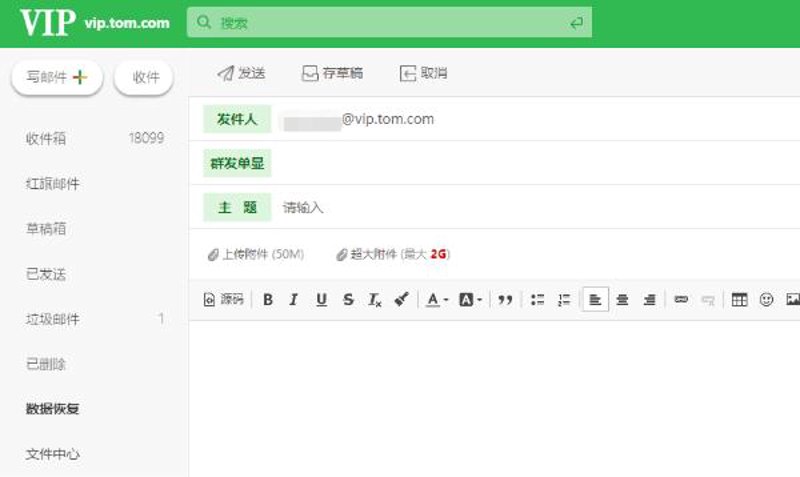Open the text color dropdown
Screen dimensions: 800x477
pyautogui.click(x=437, y=299)
